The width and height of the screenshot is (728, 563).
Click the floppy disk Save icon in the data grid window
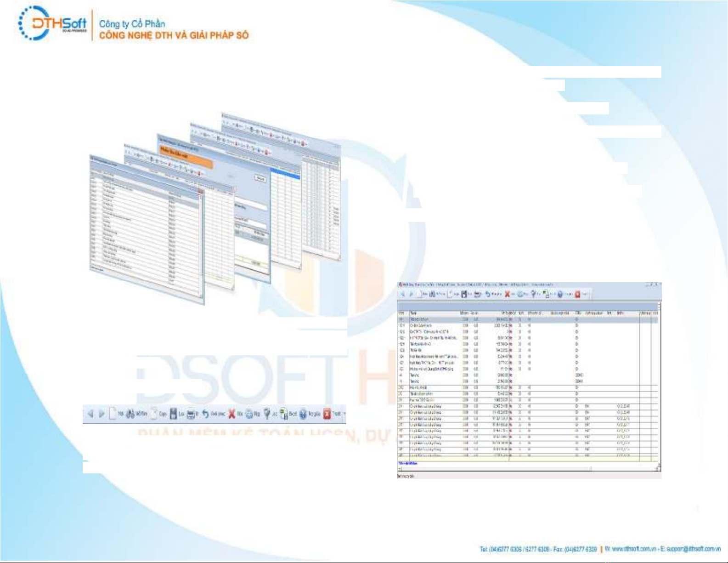tap(464, 294)
